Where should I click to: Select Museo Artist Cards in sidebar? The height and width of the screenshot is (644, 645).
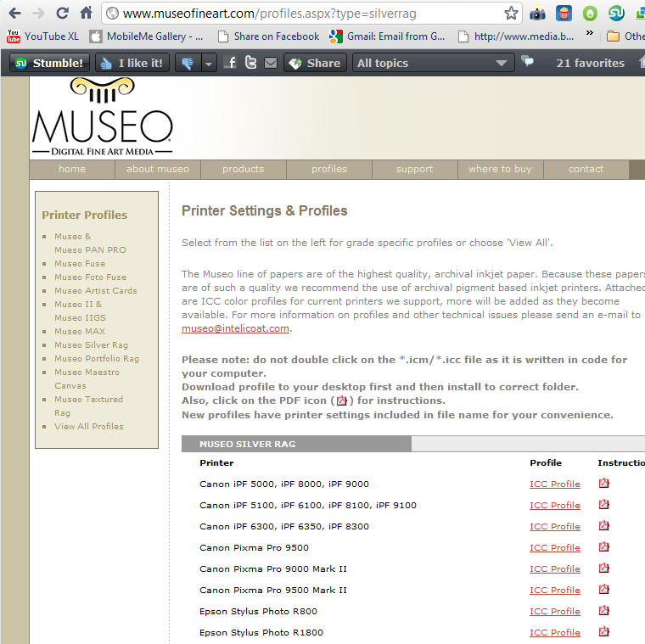coord(95,291)
